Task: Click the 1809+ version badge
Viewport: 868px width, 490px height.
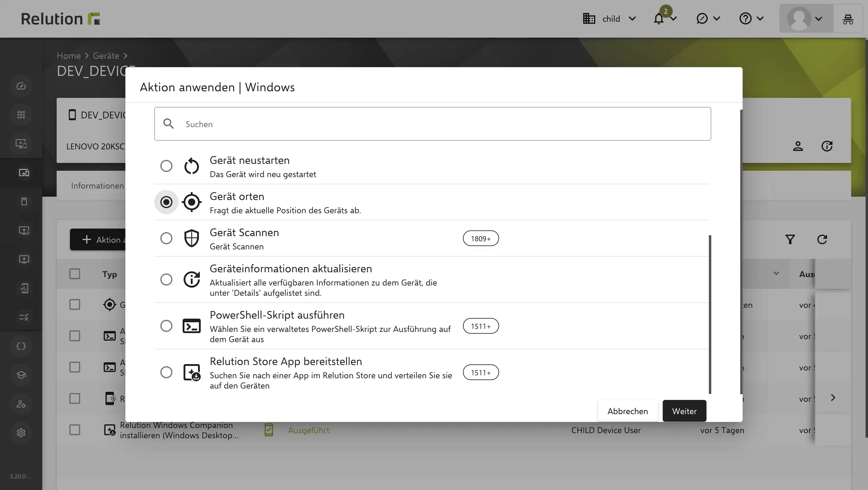Action: [481, 239]
